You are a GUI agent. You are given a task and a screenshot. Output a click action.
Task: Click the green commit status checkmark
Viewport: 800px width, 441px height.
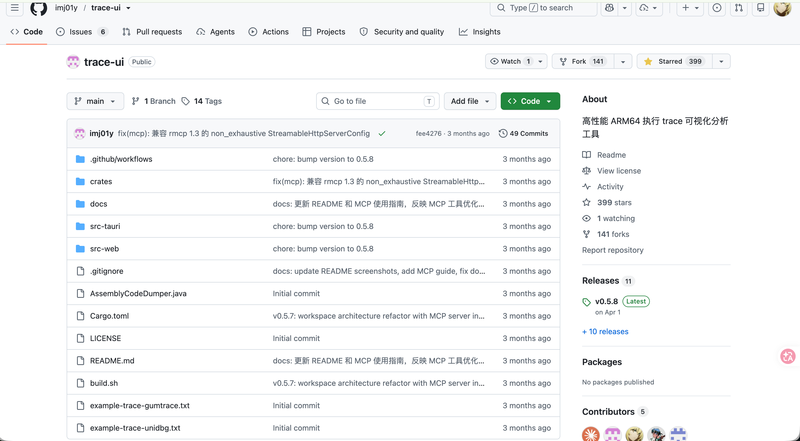point(382,133)
